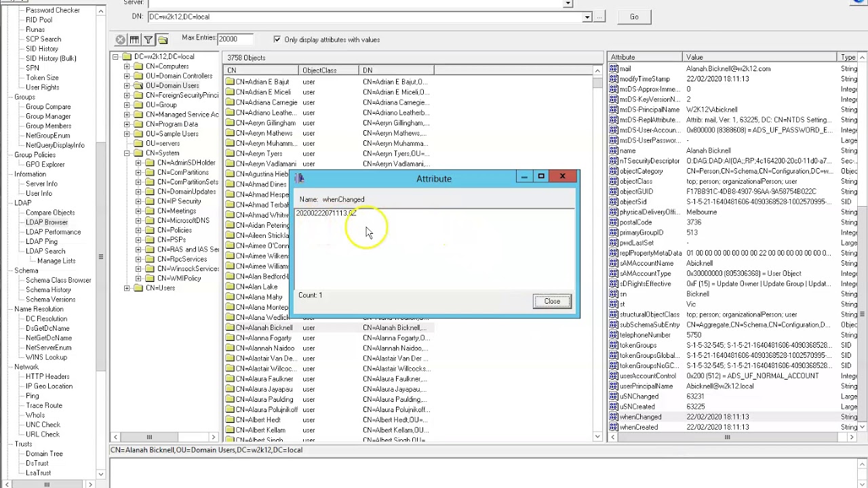
Task: Click the whenCreated attribute icon
Action: click(614, 427)
